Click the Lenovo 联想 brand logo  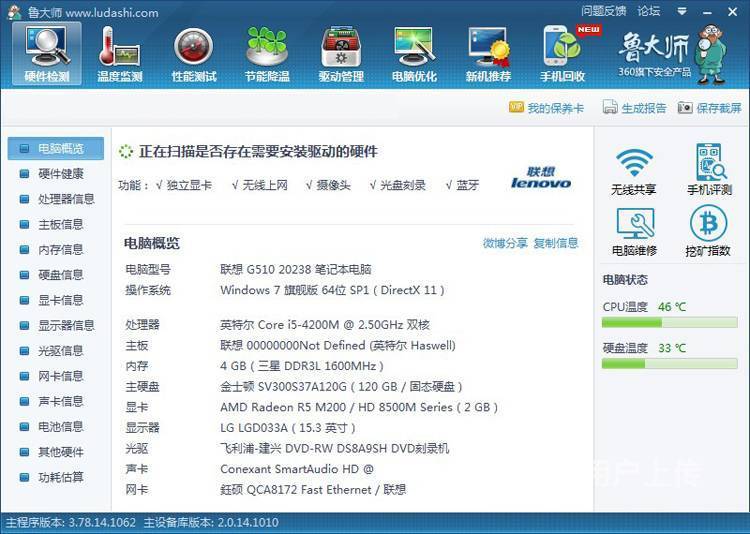540,178
